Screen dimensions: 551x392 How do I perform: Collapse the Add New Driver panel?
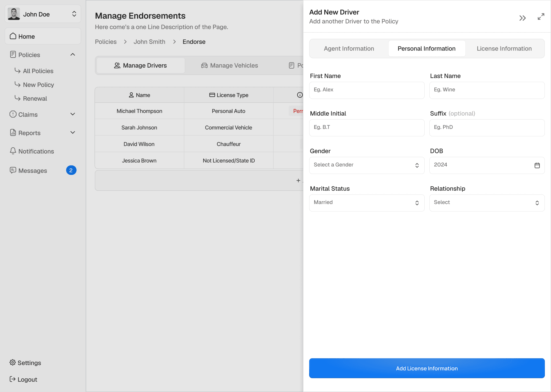tap(522, 18)
